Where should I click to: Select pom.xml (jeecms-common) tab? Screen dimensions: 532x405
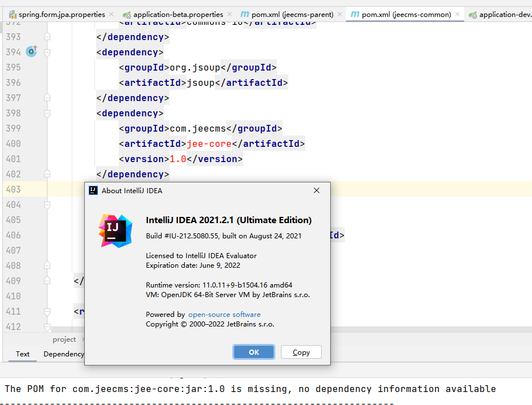(x=406, y=15)
